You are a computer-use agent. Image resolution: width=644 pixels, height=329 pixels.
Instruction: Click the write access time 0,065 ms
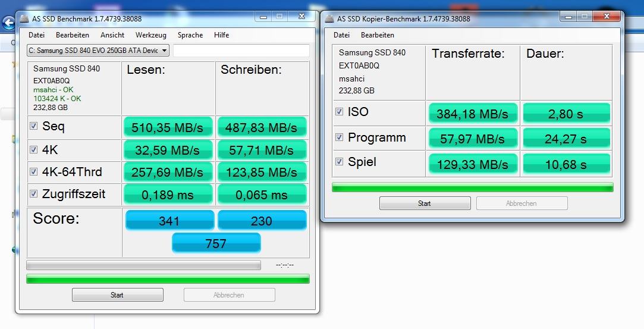[262, 195]
